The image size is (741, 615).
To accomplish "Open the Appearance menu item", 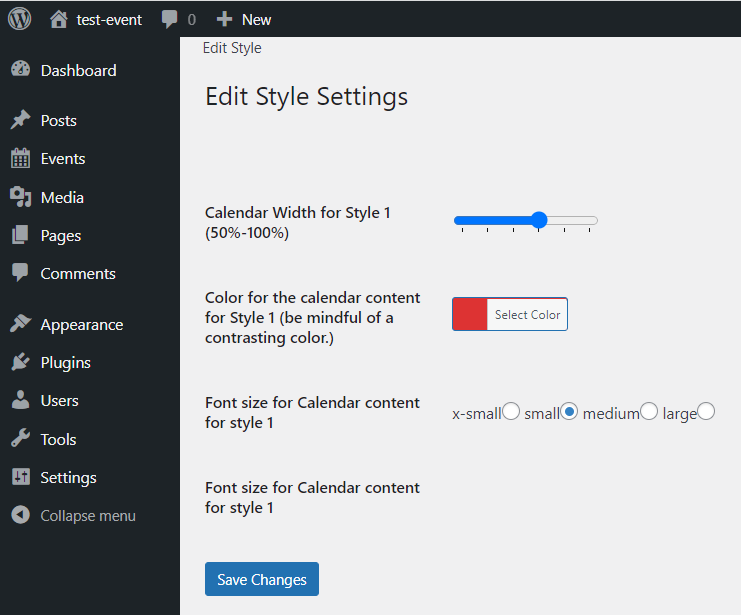I will pos(82,325).
